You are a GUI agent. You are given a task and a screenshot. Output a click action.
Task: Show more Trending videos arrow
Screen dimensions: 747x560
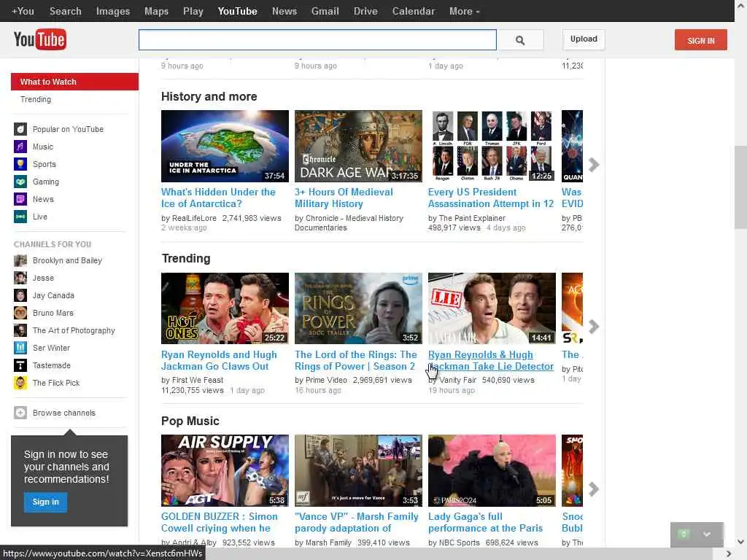[x=594, y=327]
